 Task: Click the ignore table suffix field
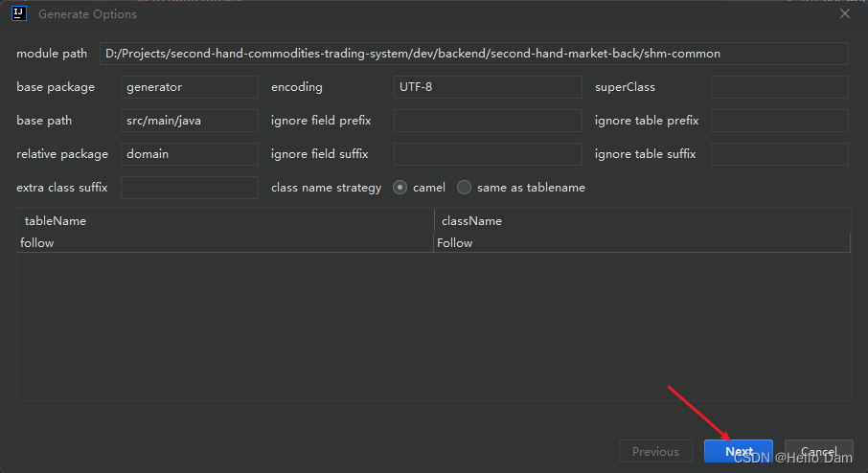click(x=779, y=154)
